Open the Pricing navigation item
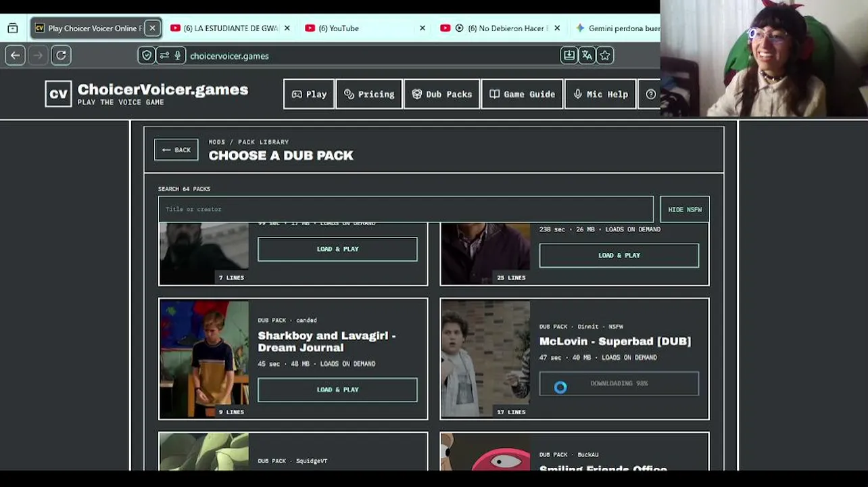The height and width of the screenshot is (487, 868). tap(369, 94)
